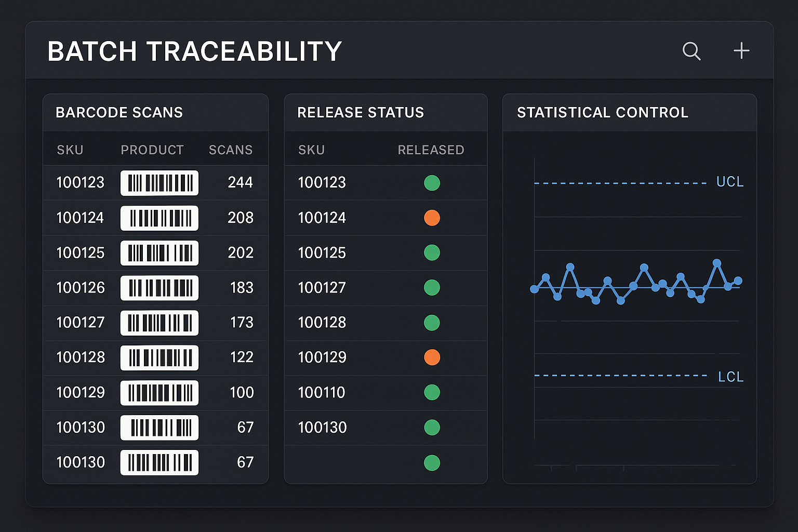
Task: Click the PRODUCT column header
Action: 152,150
